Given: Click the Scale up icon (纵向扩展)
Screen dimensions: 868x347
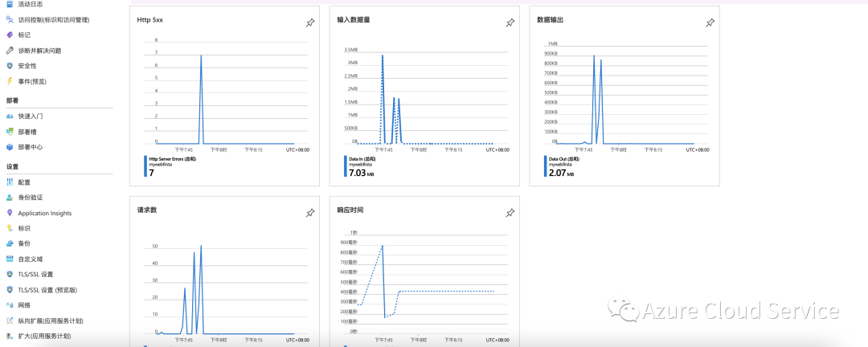Looking at the screenshot, I should 10,320.
